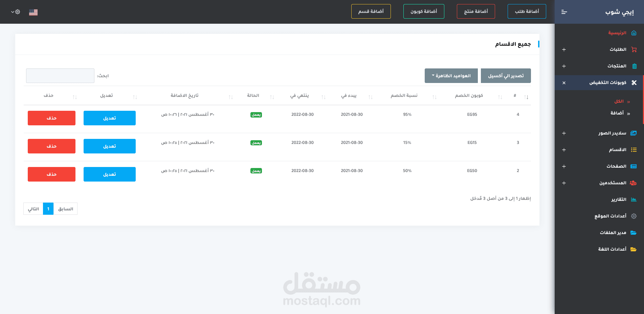Click the folder icon for مدير الملفات
The height and width of the screenshot is (314, 644).
coord(634,233)
